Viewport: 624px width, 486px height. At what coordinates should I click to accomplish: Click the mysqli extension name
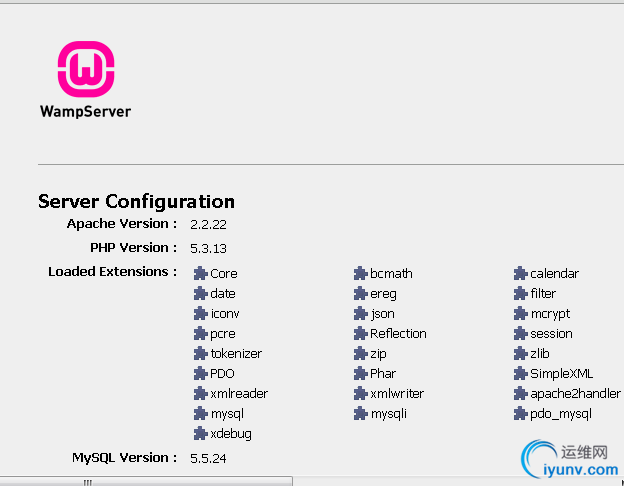(x=388, y=414)
